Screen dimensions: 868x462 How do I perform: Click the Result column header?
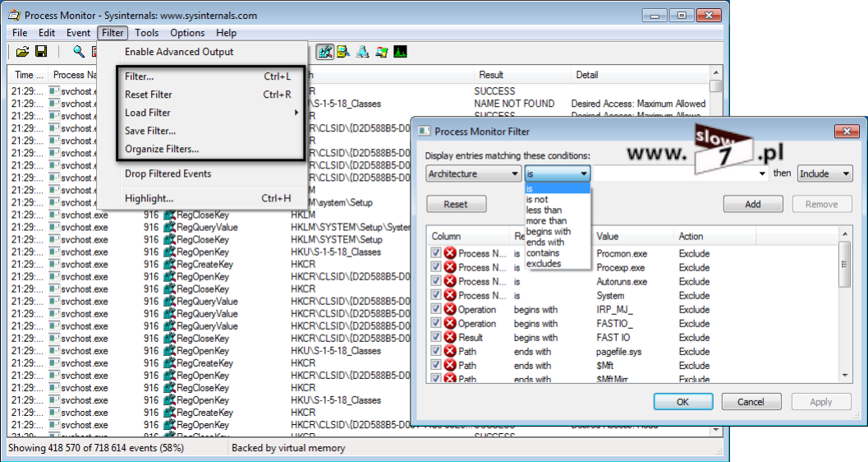click(522, 75)
